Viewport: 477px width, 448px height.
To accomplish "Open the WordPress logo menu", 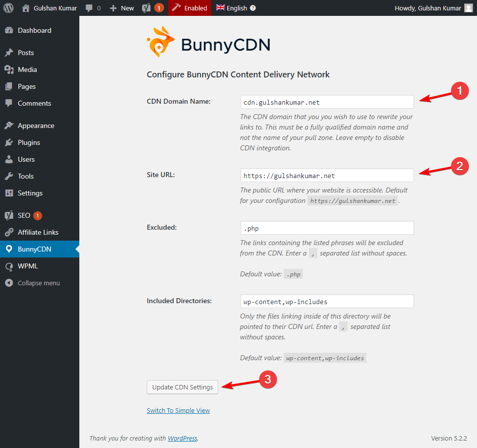I will tap(8, 8).
